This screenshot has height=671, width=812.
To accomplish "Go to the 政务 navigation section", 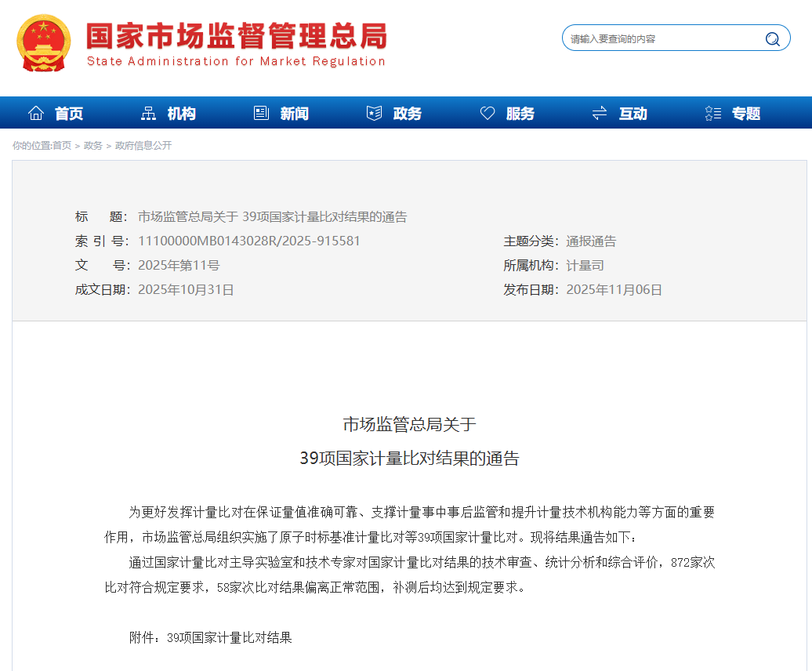I will (407, 114).
